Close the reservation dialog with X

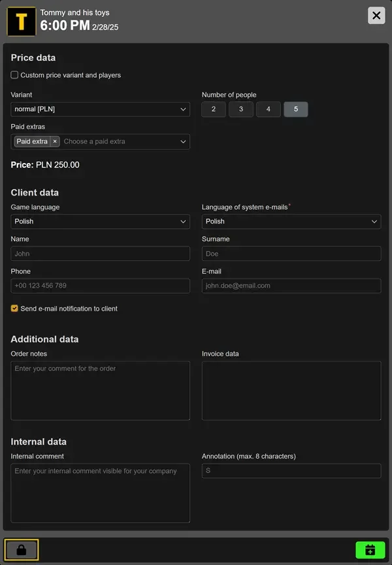coord(376,16)
